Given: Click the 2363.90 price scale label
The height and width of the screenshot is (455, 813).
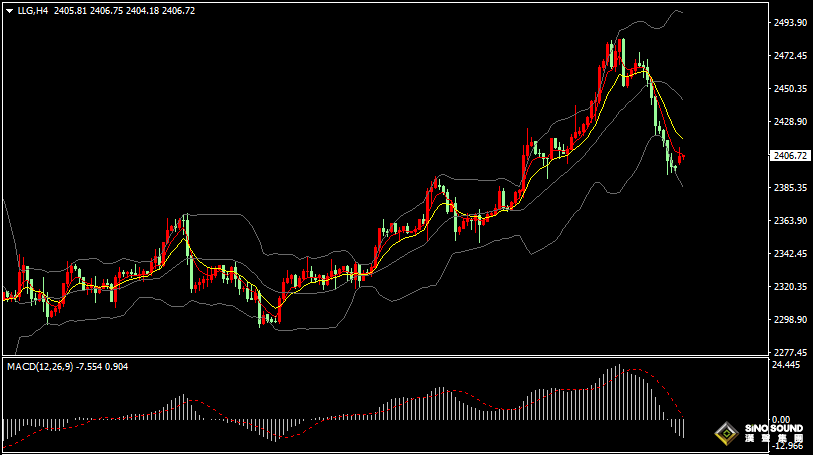Looking at the screenshot, I should point(791,221).
